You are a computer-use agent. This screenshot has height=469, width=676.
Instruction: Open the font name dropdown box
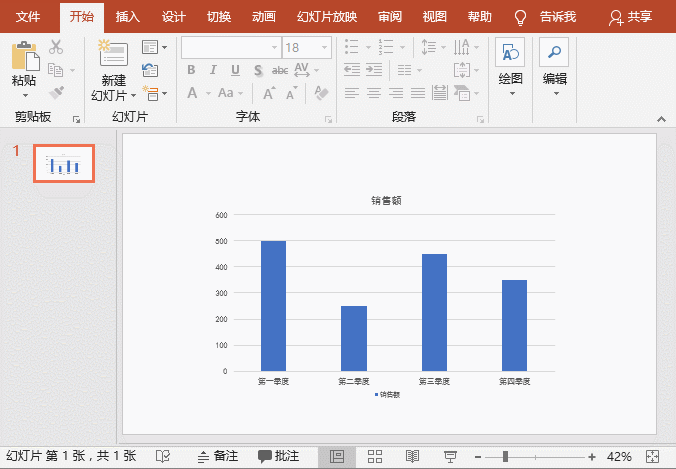pyautogui.click(x=229, y=47)
